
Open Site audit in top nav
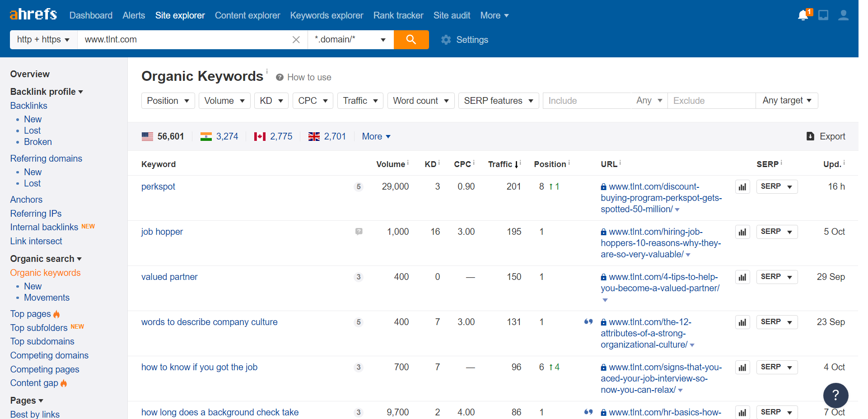tap(452, 15)
